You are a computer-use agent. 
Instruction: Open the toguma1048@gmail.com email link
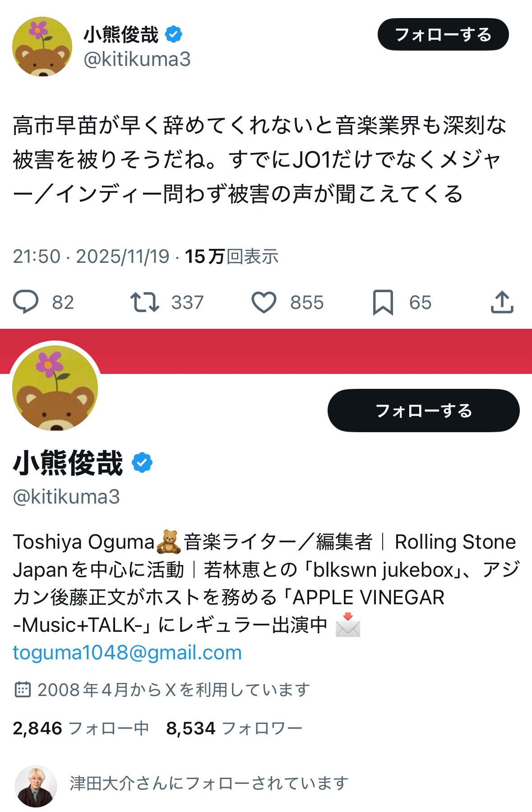tap(127, 653)
